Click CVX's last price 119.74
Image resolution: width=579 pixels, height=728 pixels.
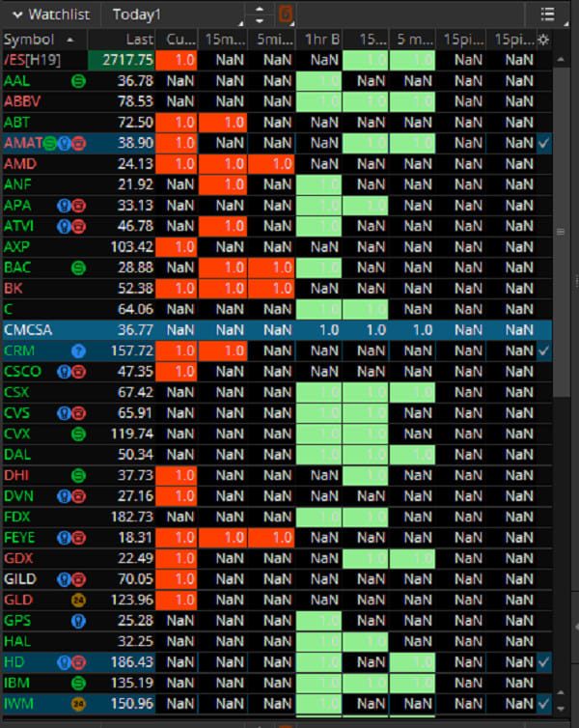(132, 434)
